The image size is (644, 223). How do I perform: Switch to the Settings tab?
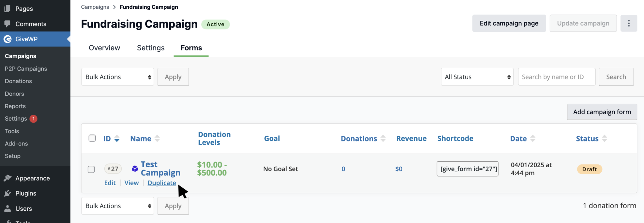click(151, 48)
